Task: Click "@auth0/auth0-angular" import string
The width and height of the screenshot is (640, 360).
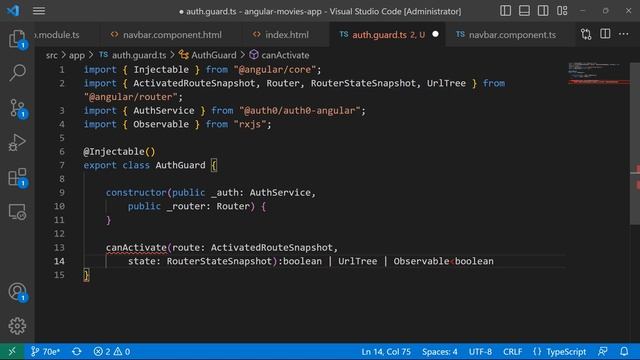Action: 302,110
